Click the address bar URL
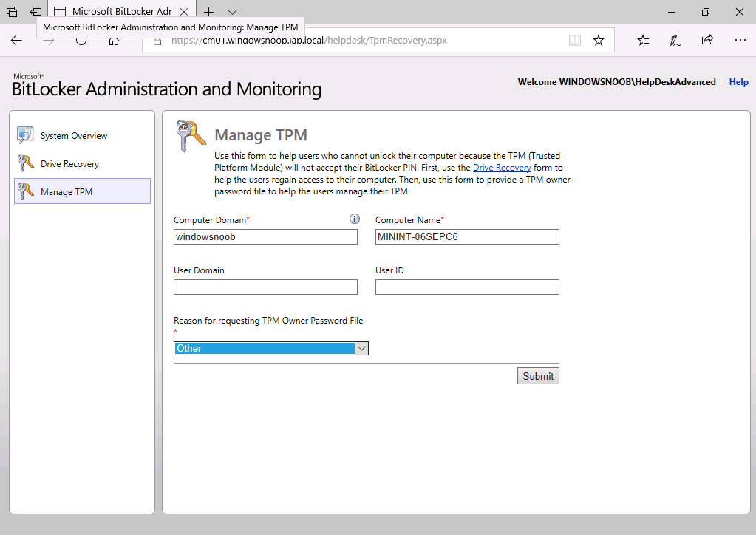 (x=309, y=41)
